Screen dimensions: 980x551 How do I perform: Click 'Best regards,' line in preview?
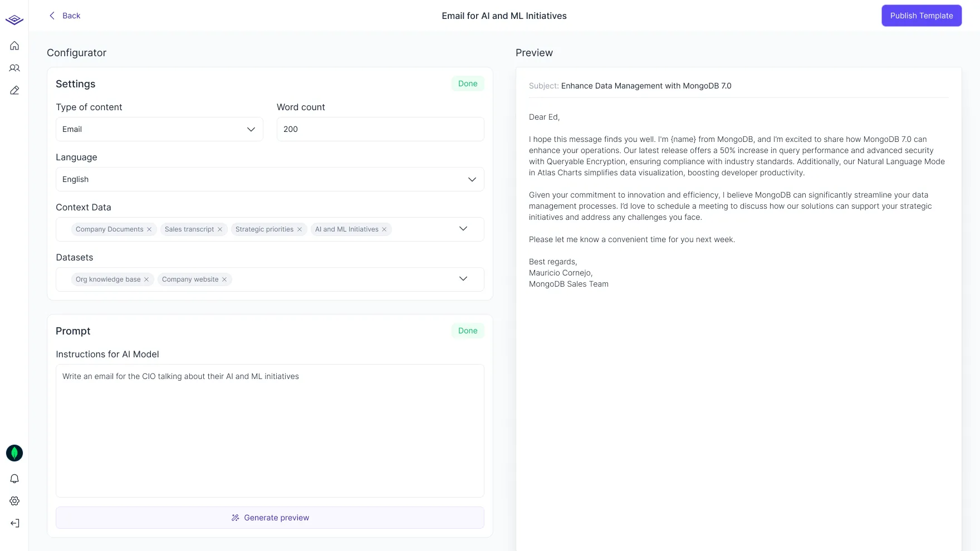pos(553,262)
